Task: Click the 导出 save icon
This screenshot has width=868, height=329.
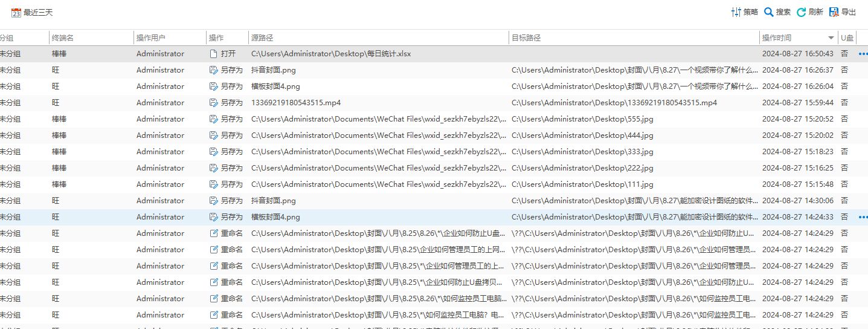Action: [x=834, y=12]
